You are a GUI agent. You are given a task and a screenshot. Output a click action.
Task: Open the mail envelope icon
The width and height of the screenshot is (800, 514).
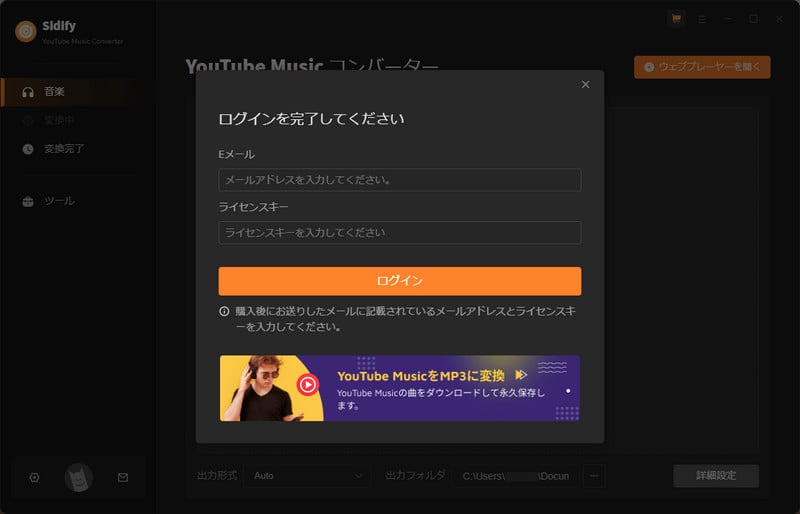123,478
